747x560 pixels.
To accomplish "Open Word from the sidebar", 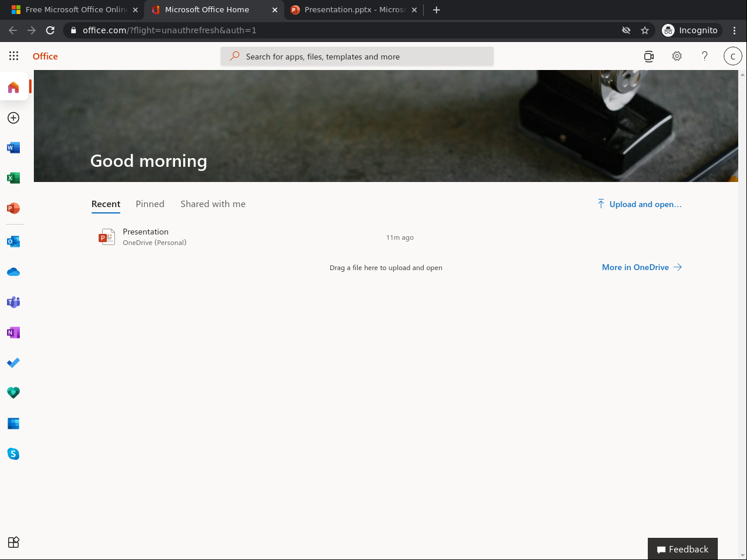I will pos(13,148).
